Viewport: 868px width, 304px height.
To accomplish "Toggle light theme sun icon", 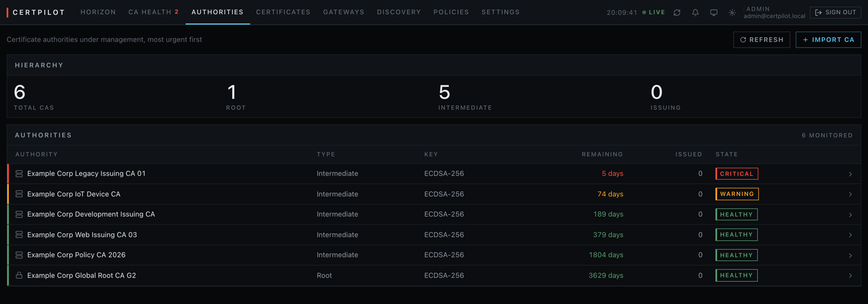I will (732, 12).
